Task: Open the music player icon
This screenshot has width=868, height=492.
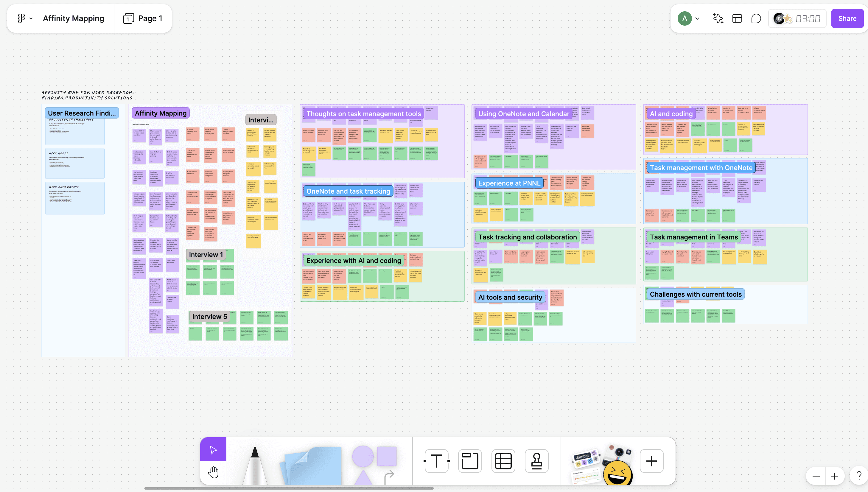Action: 779,18
